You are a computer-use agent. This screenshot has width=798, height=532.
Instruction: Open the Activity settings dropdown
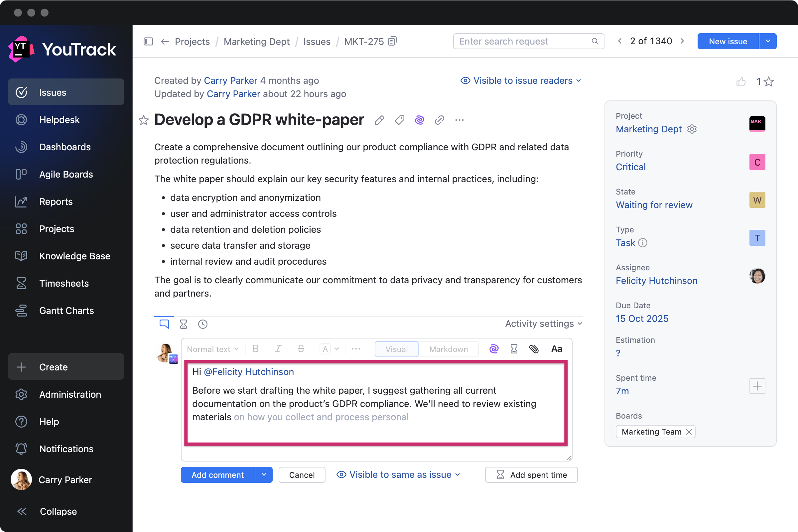[543, 324]
